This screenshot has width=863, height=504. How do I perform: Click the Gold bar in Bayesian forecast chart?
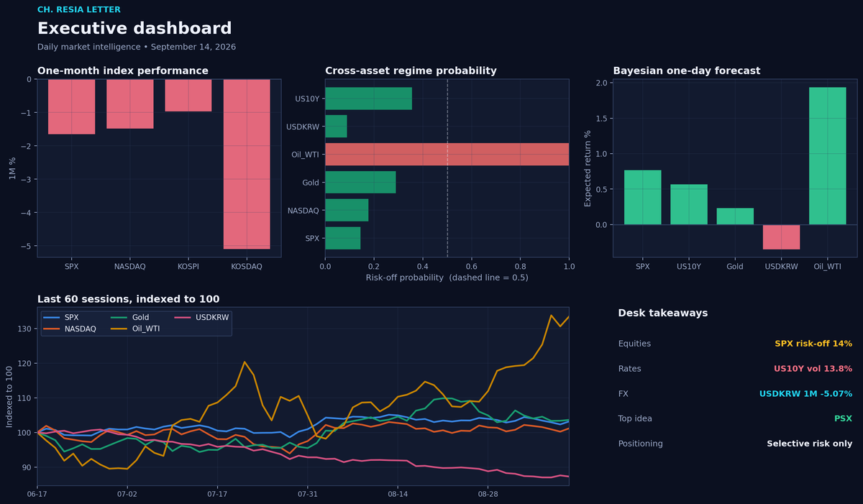(x=735, y=216)
